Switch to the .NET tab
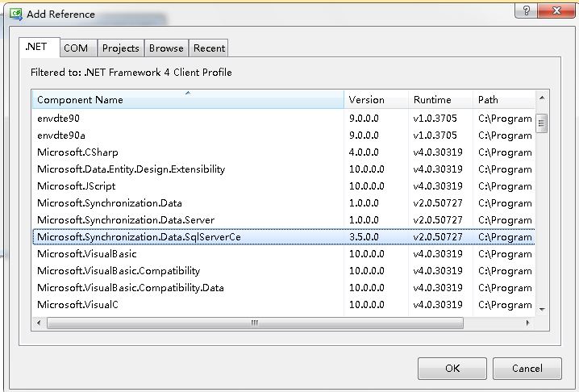The image size is (579, 392). pos(40,48)
